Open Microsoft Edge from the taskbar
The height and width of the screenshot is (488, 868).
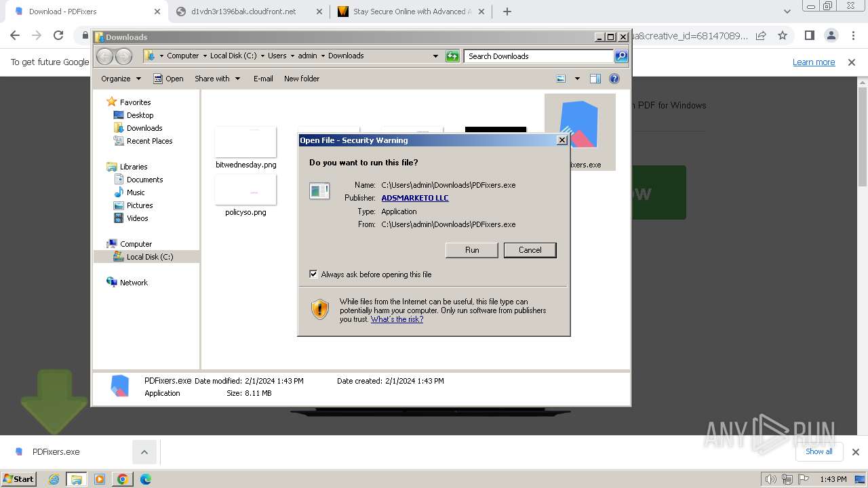(146, 479)
